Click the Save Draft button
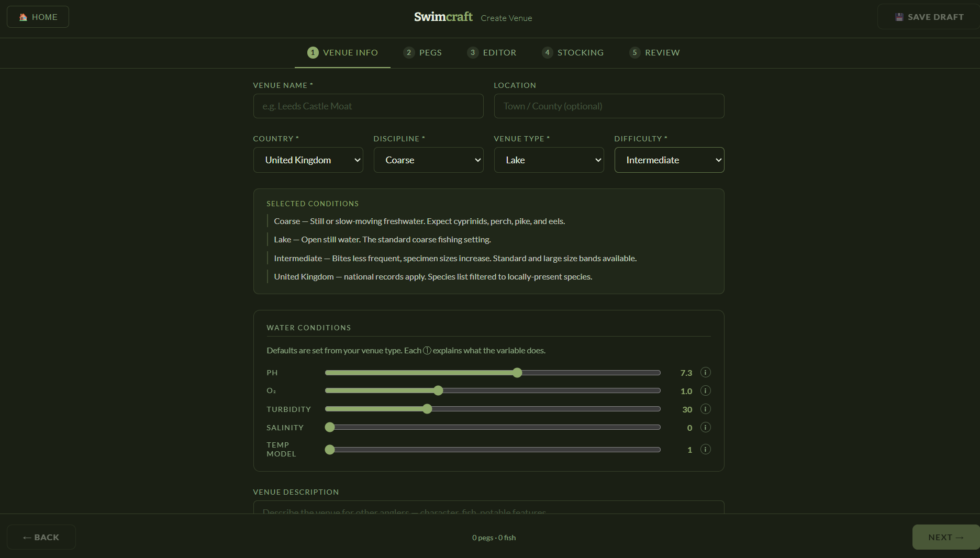This screenshot has height=558, width=980. coord(929,17)
